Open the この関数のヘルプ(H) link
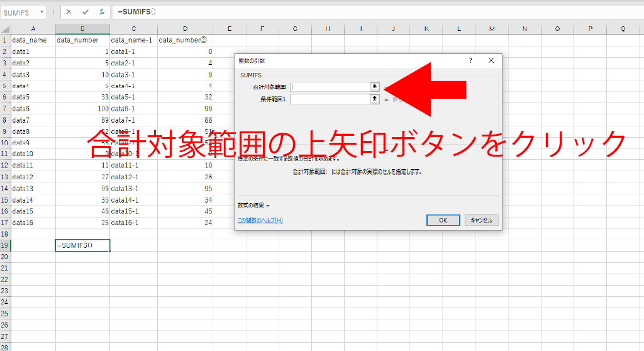Viewport: 644px width, 351px height. pyautogui.click(x=260, y=220)
